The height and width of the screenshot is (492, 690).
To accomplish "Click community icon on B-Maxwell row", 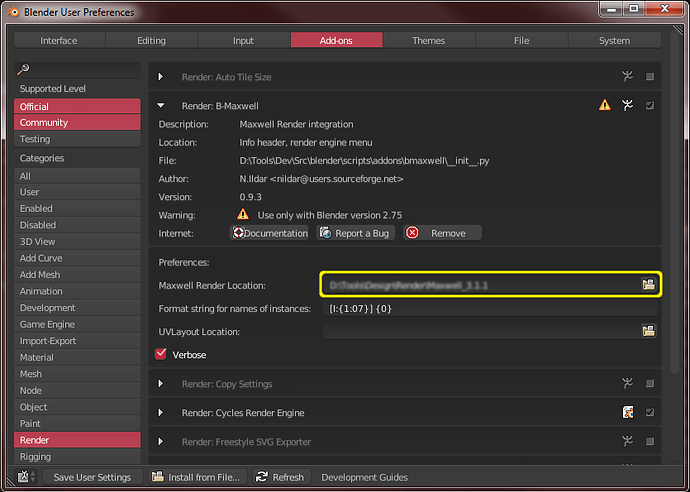I will pyautogui.click(x=628, y=105).
